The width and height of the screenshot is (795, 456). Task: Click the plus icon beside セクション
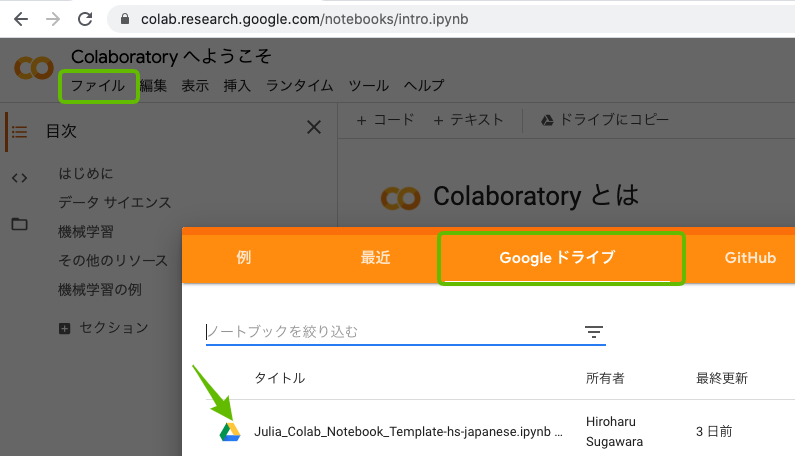point(64,329)
